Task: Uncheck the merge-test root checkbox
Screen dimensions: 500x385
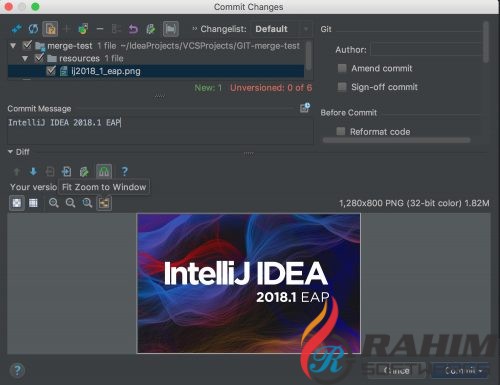Action: click(x=27, y=45)
